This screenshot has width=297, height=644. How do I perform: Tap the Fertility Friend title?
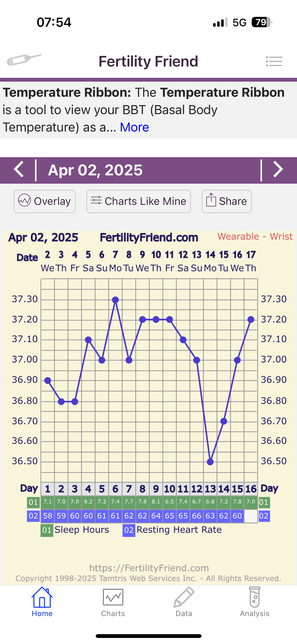pos(148,61)
